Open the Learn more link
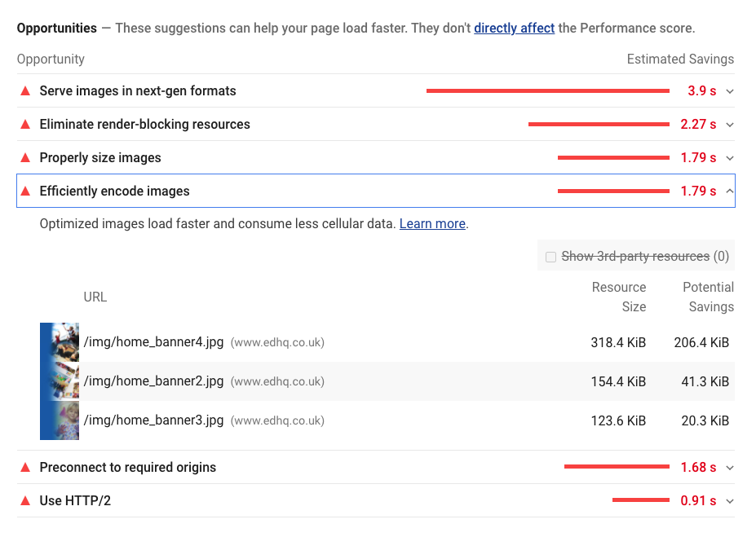Screen dimensions: 756x537 coord(432,223)
